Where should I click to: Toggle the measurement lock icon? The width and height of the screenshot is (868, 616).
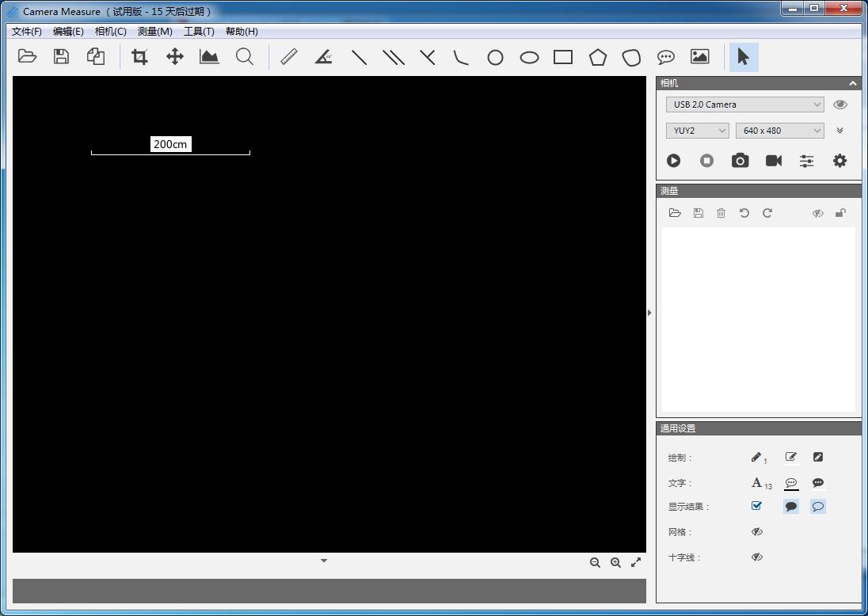(x=840, y=213)
